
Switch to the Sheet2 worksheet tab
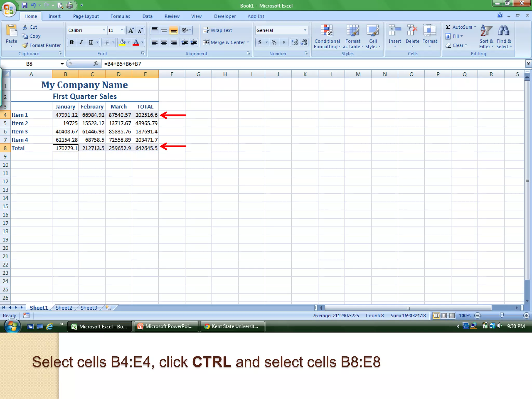tap(64, 308)
